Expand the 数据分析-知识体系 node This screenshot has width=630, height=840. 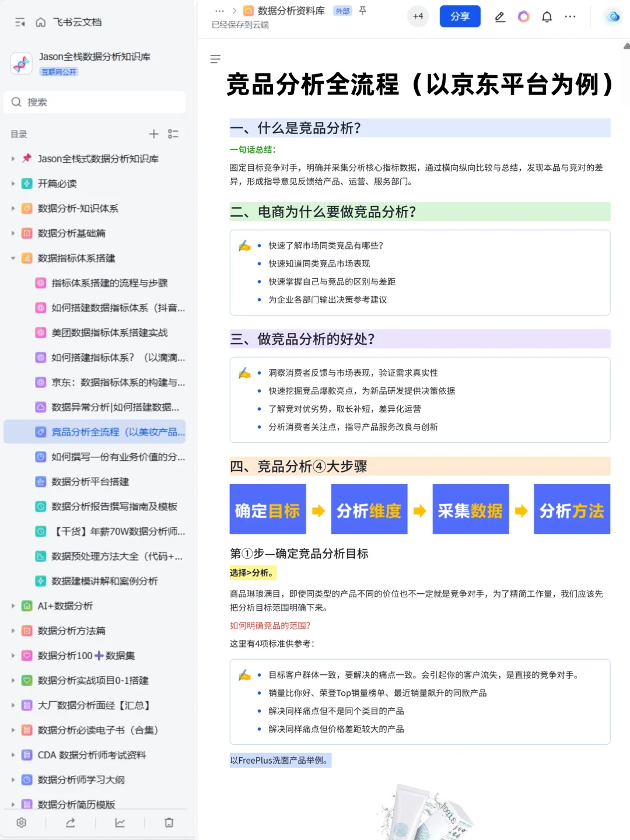[13, 208]
